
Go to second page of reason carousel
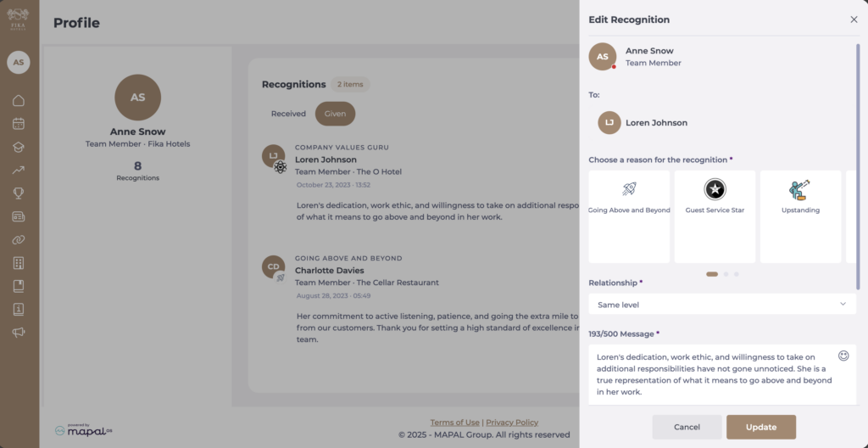[x=725, y=274]
